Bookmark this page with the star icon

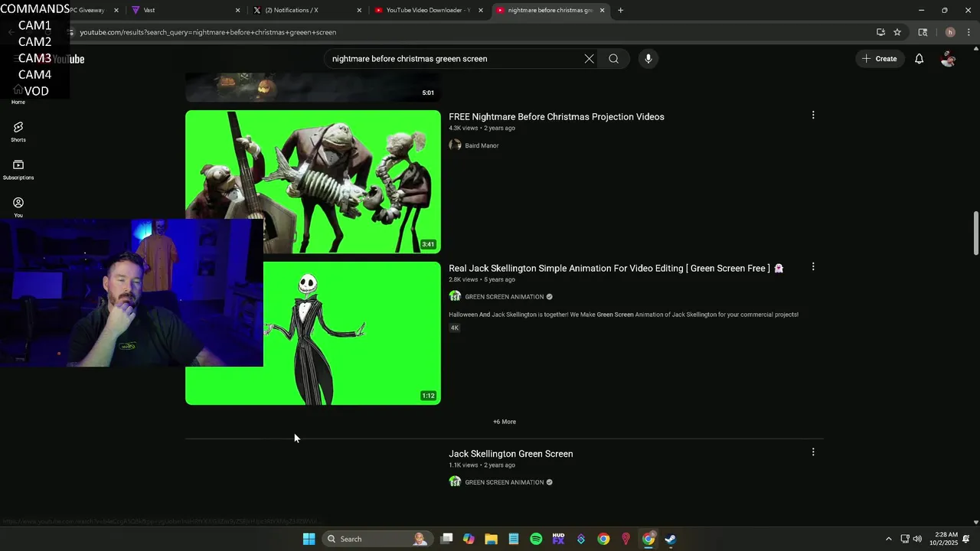[x=897, y=32]
